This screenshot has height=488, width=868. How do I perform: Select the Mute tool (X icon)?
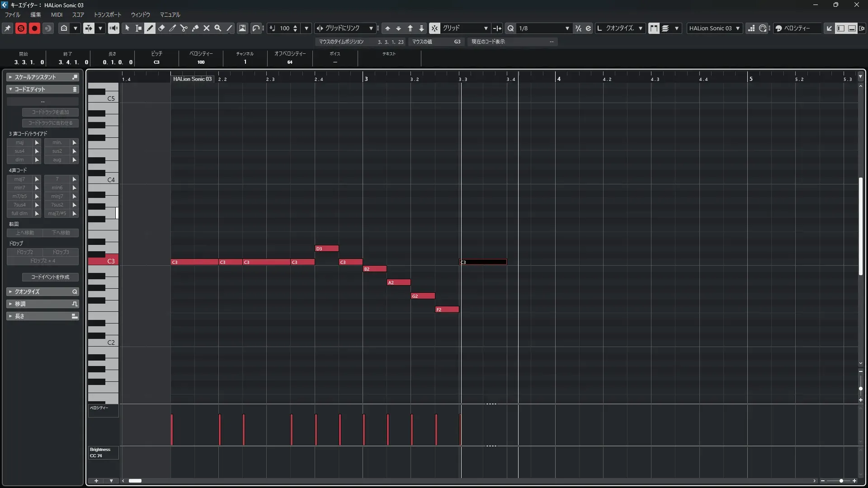[x=207, y=28]
